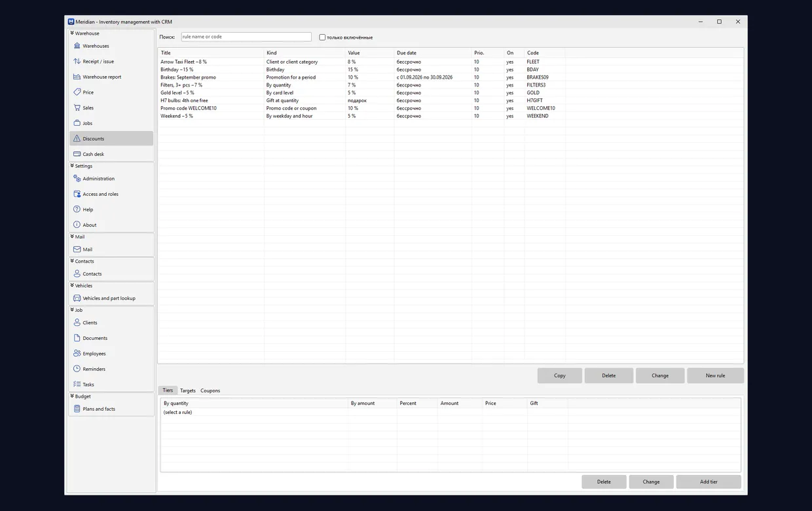Open Warehouses via its sidebar icon
The image size is (812, 511).
coord(77,46)
